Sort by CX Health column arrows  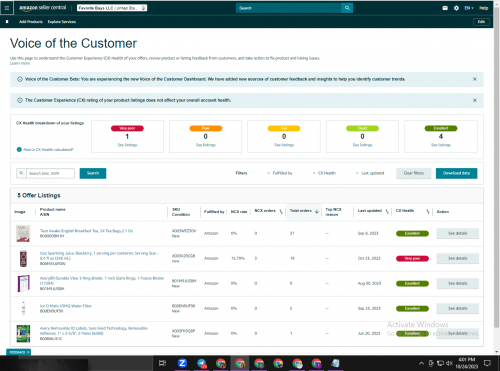[428, 211]
